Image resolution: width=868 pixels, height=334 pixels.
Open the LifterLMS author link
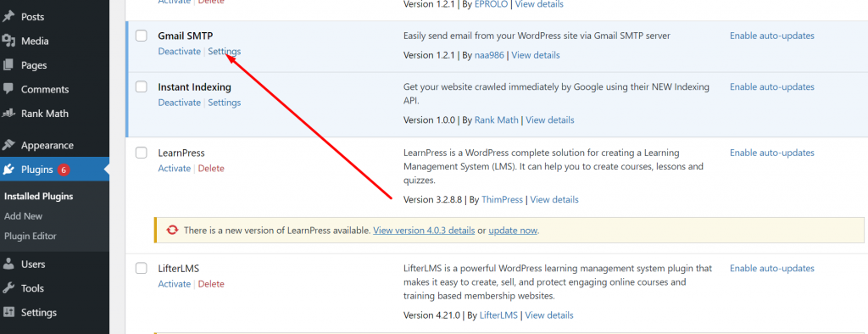498,315
